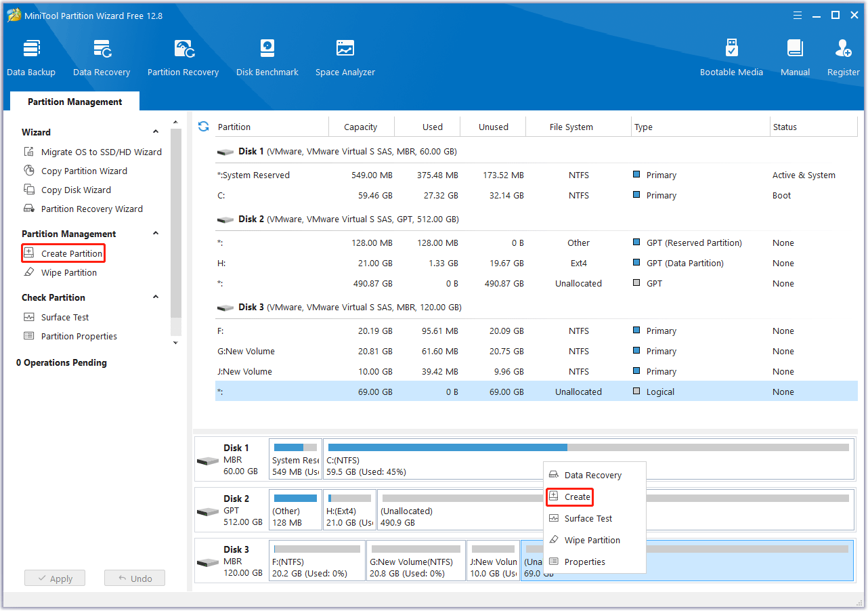Click Create Partition in the sidebar
The image size is (868, 611).
[63, 253]
